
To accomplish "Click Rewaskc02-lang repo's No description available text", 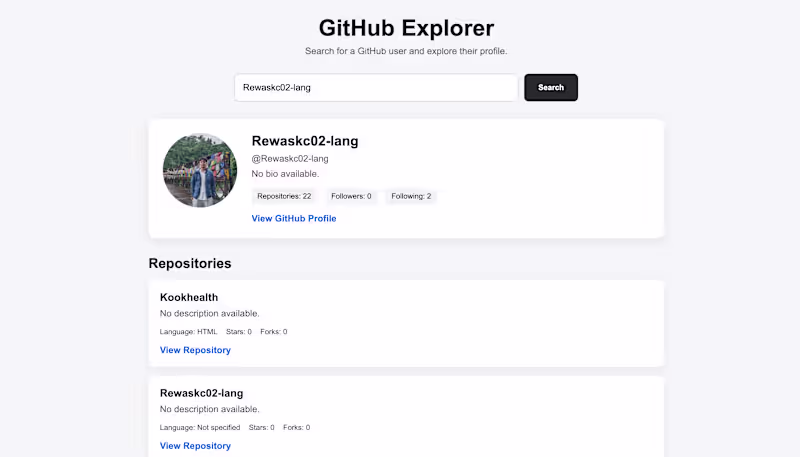I will [210, 409].
